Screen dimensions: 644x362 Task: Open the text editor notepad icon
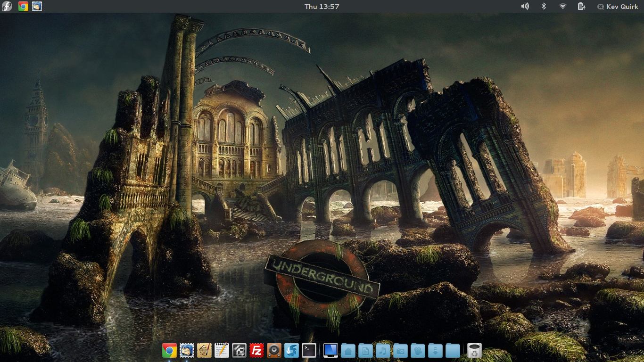coord(222,350)
